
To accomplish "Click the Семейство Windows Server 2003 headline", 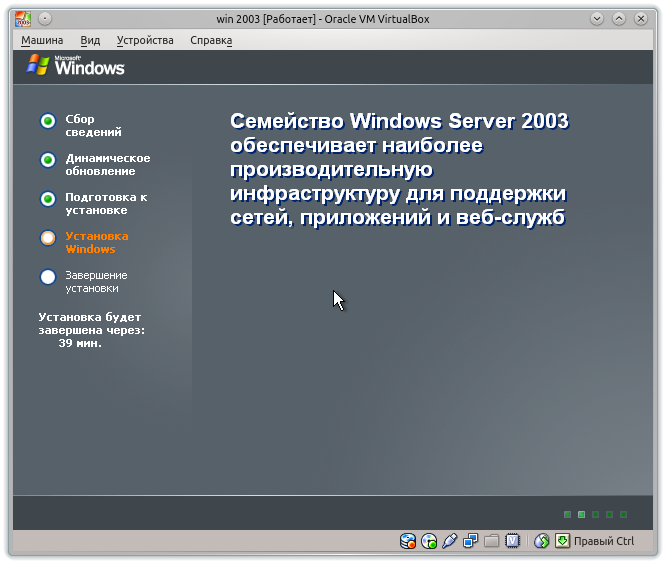I will 399,169.
